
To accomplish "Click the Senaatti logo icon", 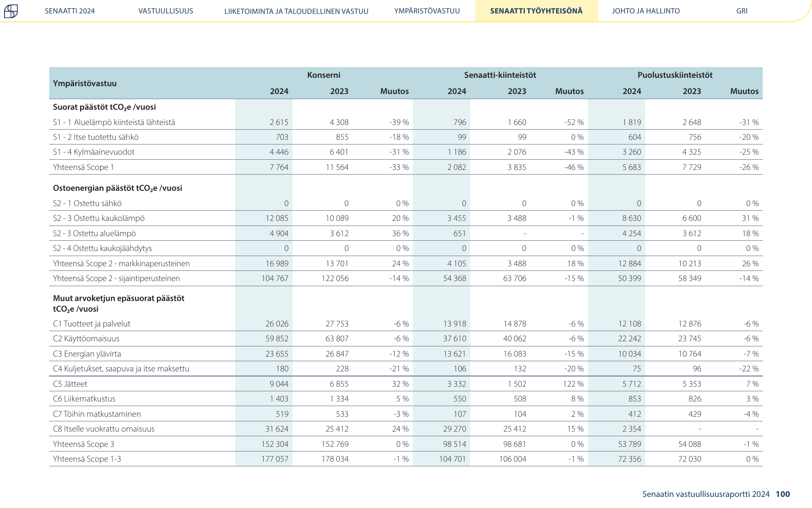I will click(11, 11).
